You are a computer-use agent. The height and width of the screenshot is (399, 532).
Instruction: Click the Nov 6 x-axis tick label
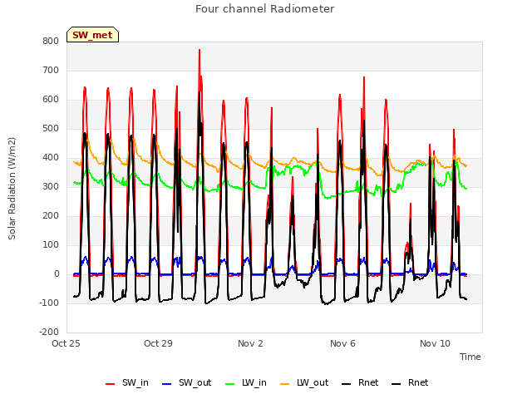[342, 343]
